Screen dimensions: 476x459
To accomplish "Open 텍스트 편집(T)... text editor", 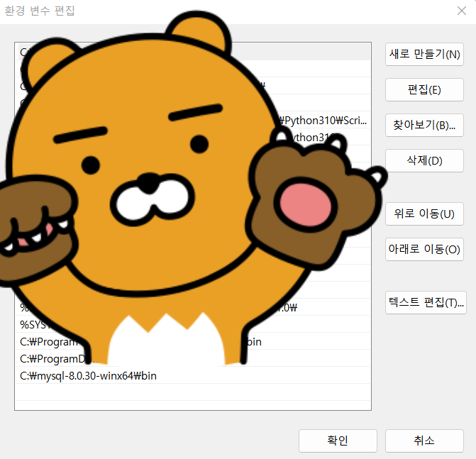I will click(426, 303).
